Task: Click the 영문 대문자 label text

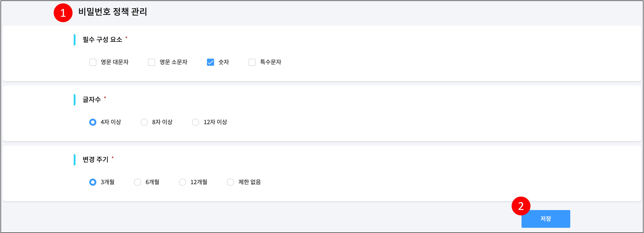Action: [115, 62]
